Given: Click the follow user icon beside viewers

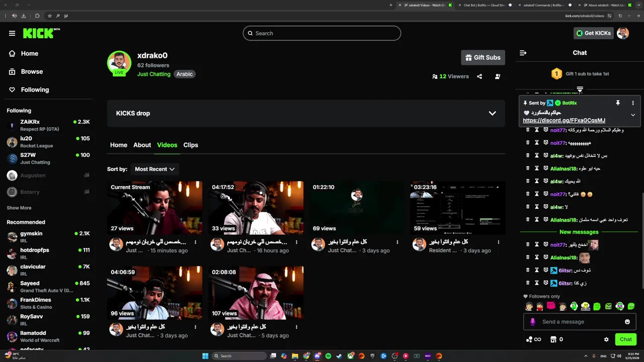Looking at the screenshot, I should (x=498, y=76).
